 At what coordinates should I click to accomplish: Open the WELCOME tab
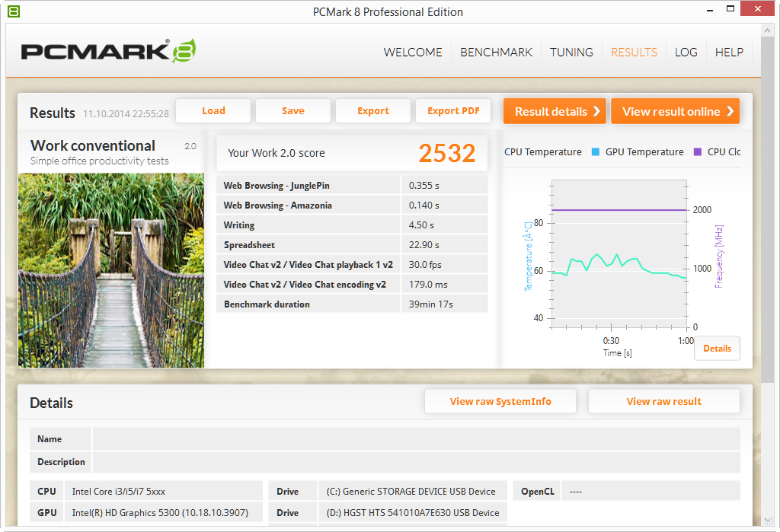point(412,53)
